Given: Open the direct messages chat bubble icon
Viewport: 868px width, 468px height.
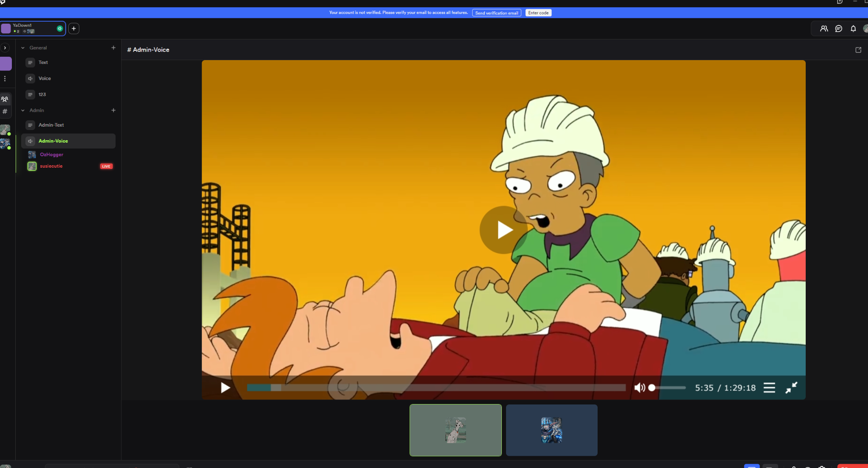Looking at the screenshot, I should (x=838, y=28).
